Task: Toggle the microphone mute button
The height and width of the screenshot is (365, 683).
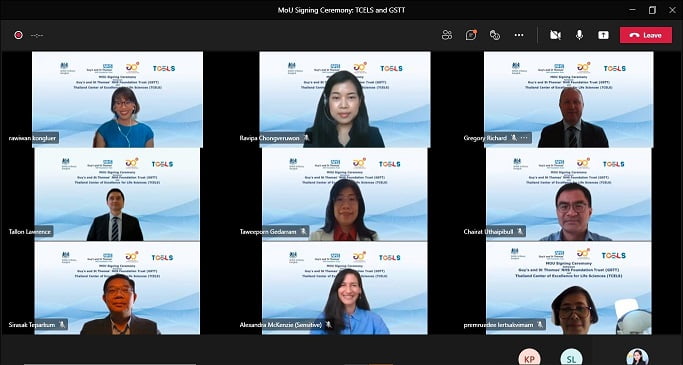Action: [579, 35]
